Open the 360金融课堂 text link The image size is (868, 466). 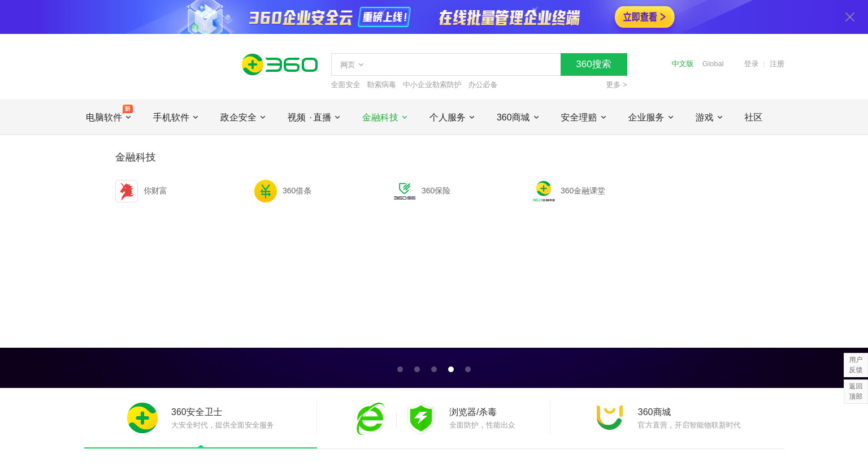(583, 191)
